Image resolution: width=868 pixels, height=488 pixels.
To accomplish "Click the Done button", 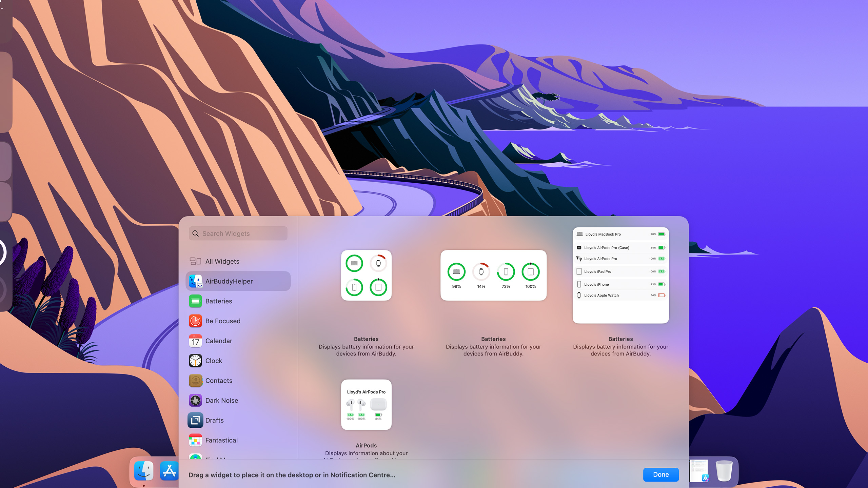I will [661, 474].
